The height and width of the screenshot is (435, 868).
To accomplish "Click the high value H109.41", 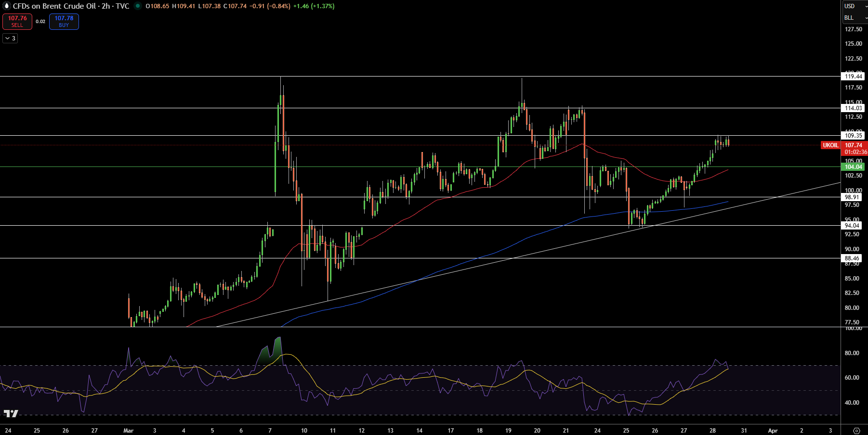I will click(x=184, y=6).
